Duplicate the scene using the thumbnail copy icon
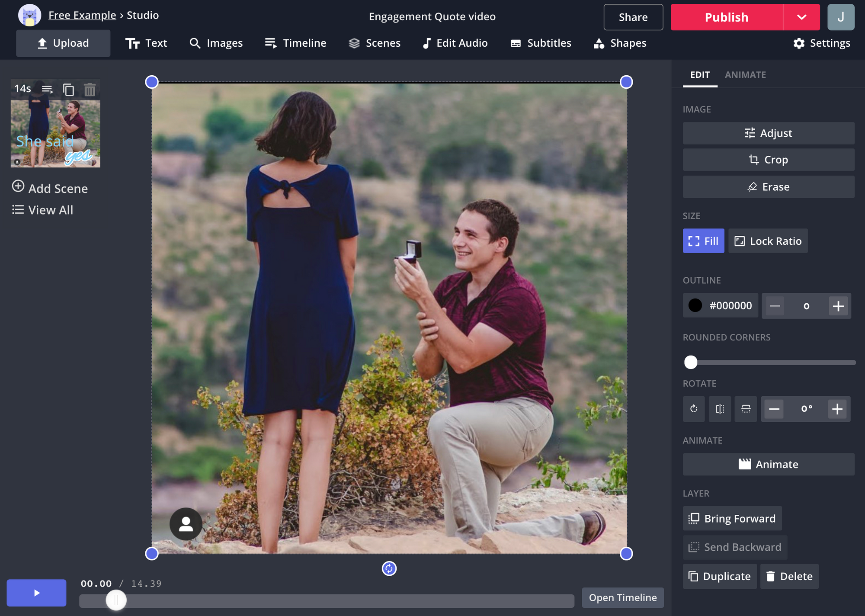The width and height of the screenshot is (865, 616). (x=68, y=90)
